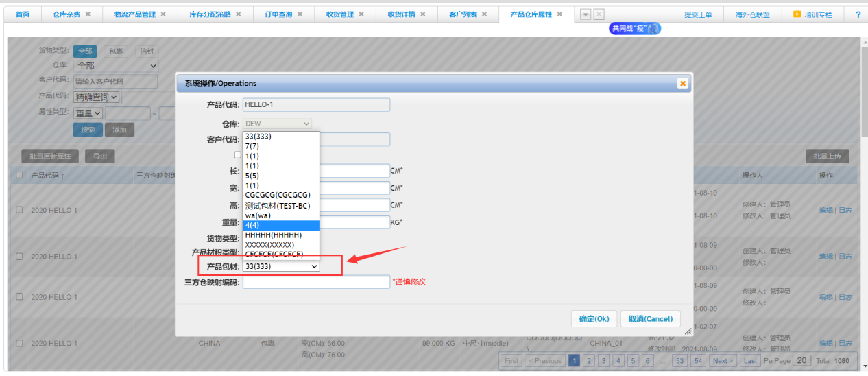Toggle the select-all checkbox in table header
This screenshot has height=376, width=868.
(19, 176)
